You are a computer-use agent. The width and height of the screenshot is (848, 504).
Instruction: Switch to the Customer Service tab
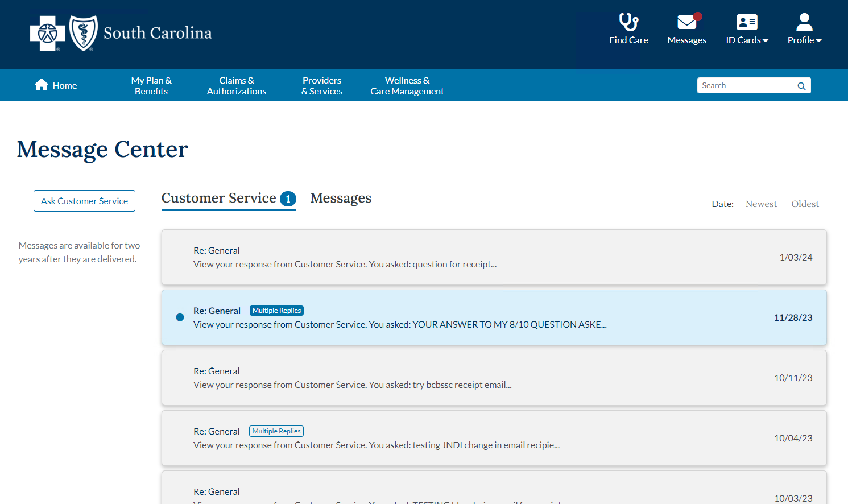coord(229,198)
